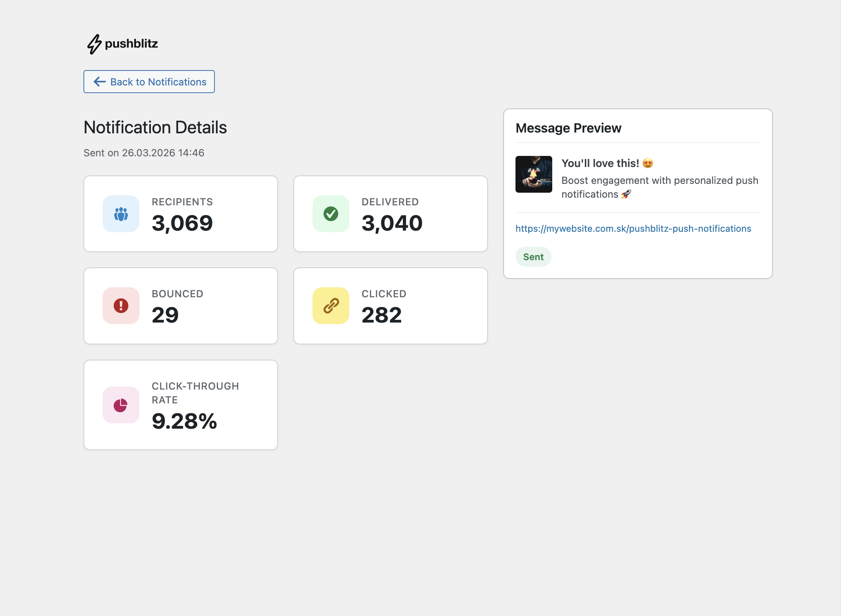Click the blue Recipients people icon
Viewport: 841px width, 616px height.
click(121, 214)
